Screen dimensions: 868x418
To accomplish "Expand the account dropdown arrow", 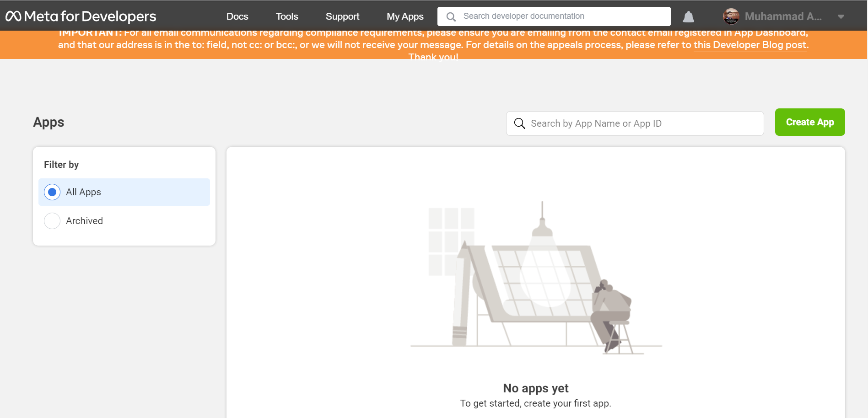I will [x=841, y=17].
